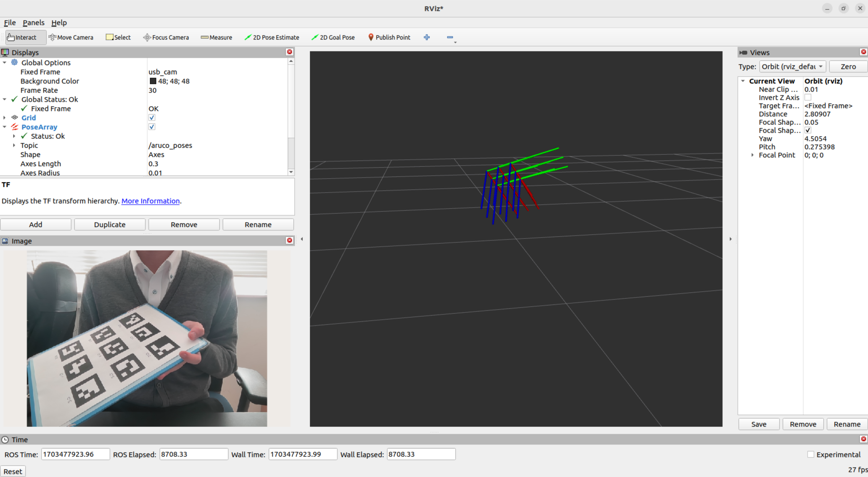Pick the Measure tool
Viewport: 868px width, 477px height.
[216, 37]
